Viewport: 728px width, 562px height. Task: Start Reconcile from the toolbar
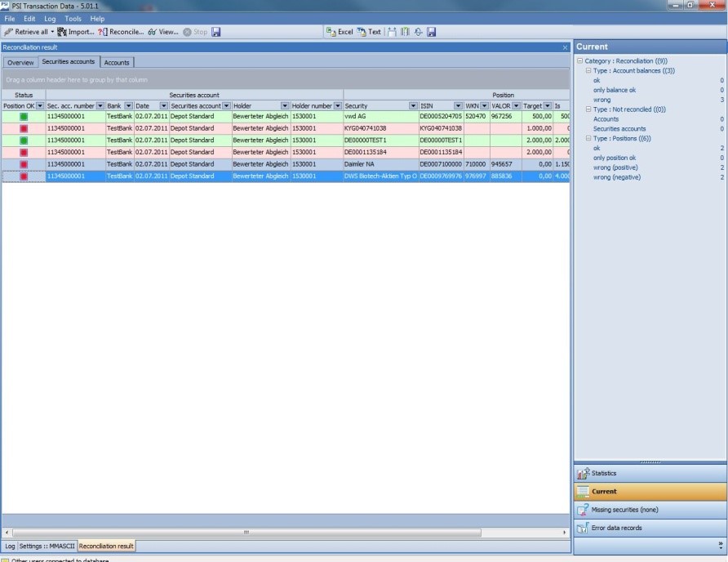(102, 32)
